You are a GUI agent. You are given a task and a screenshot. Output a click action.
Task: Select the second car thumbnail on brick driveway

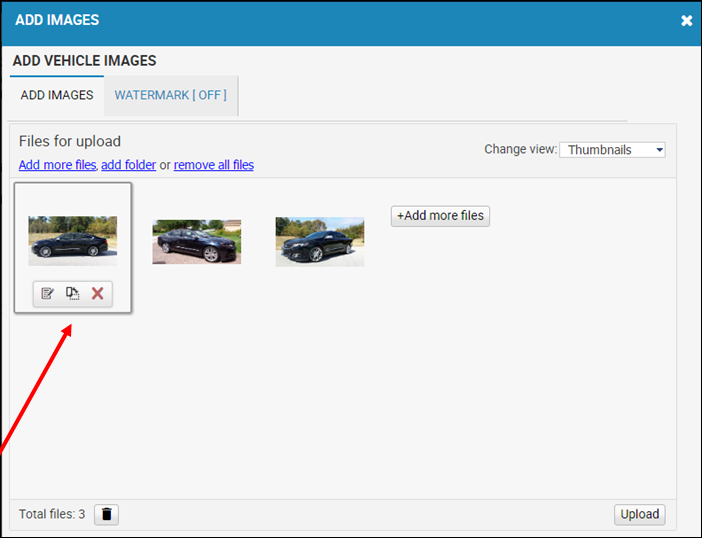coord(197,242)
